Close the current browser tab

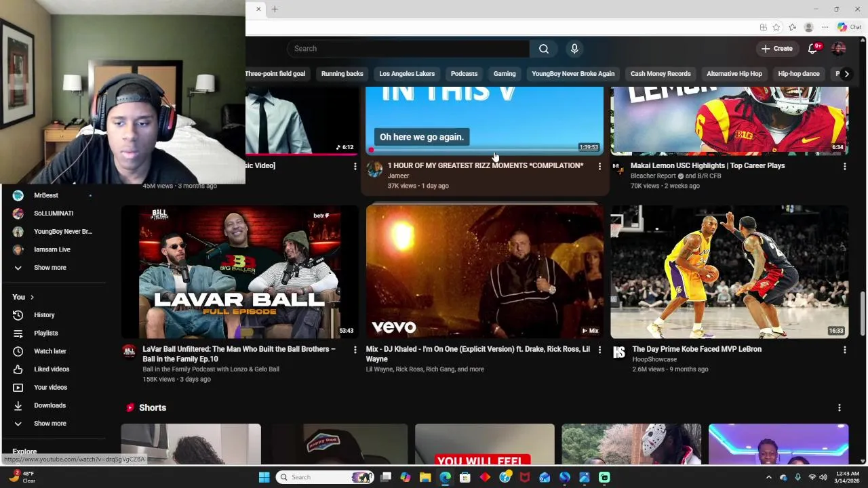(258, 9)
